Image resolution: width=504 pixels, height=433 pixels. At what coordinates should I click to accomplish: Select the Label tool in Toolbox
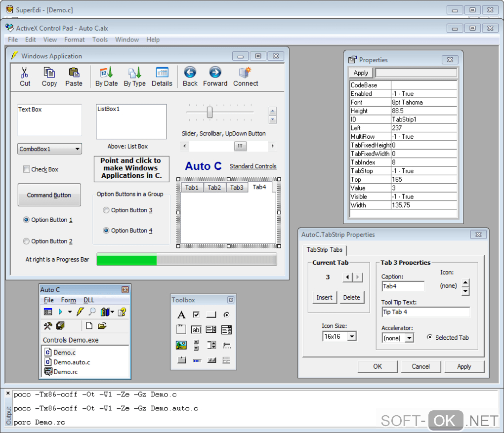181,315
